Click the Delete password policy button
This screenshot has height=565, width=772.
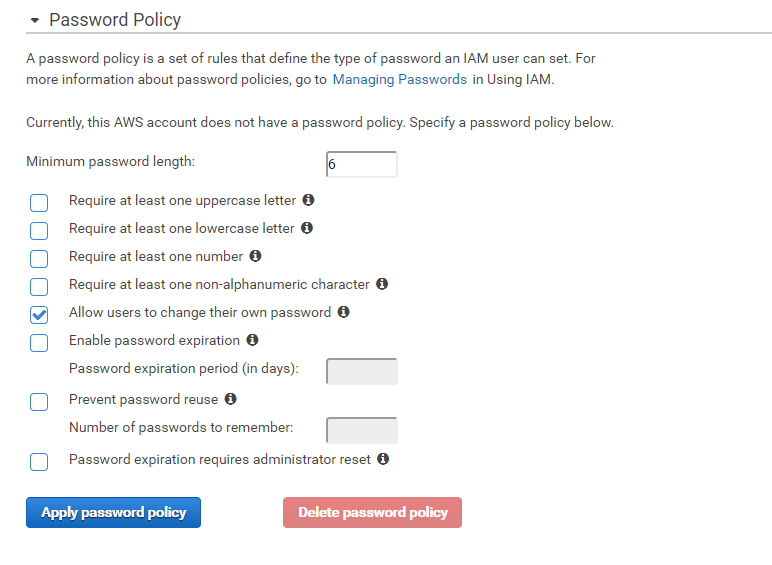tap(372, 513)
